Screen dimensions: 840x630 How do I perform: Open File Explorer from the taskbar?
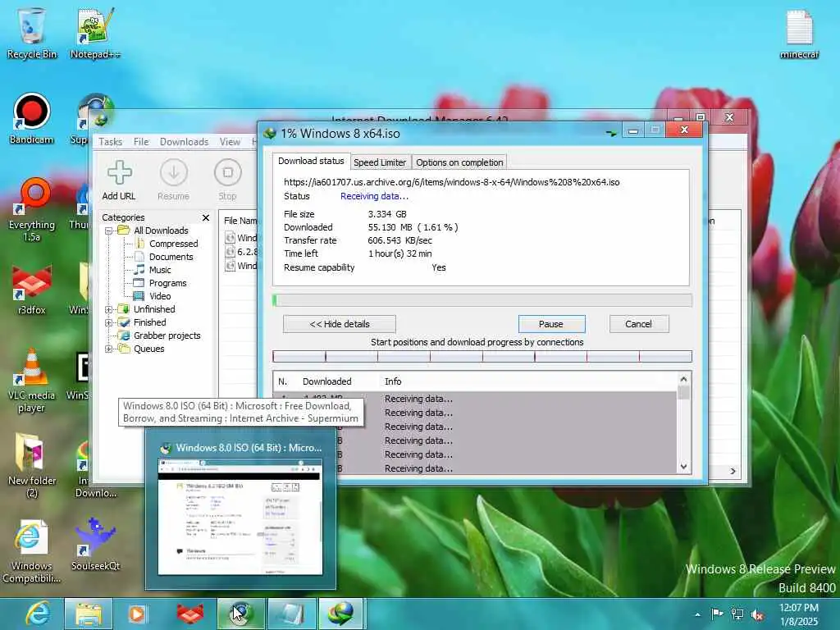click(x=89, y=614)
